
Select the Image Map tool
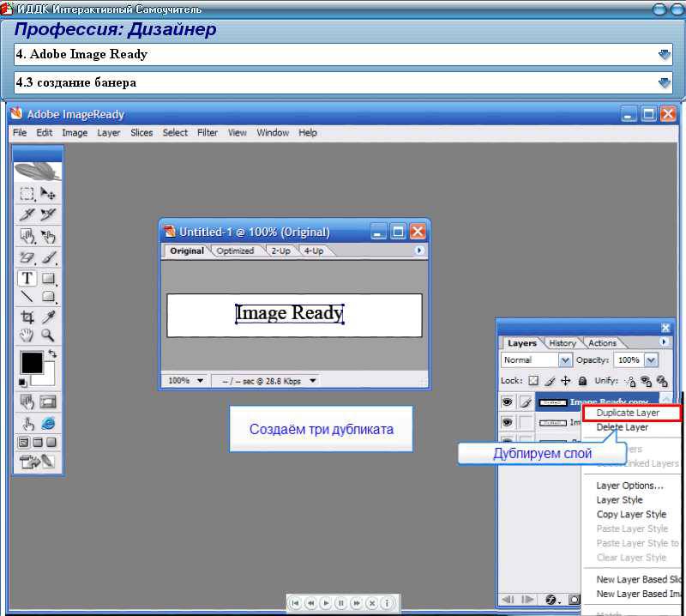click(x=27, y=236)
